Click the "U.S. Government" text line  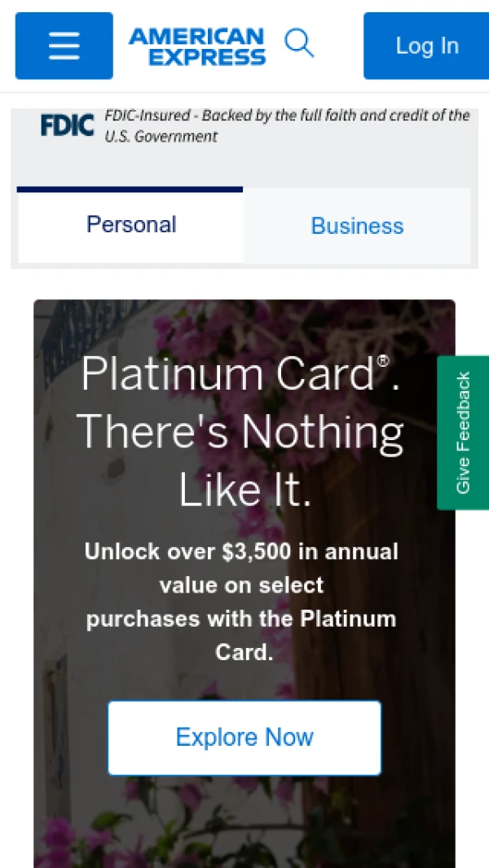pyautogui.click(x=161, y=137)
